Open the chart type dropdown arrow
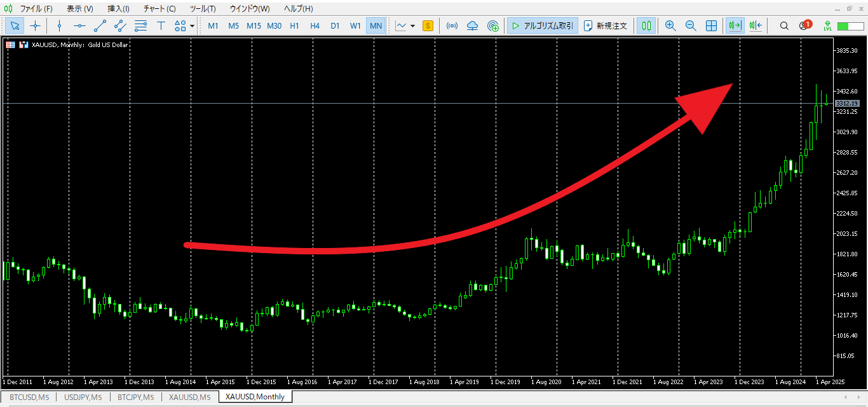This screenshot has height=407, width=868. point(412,26)
